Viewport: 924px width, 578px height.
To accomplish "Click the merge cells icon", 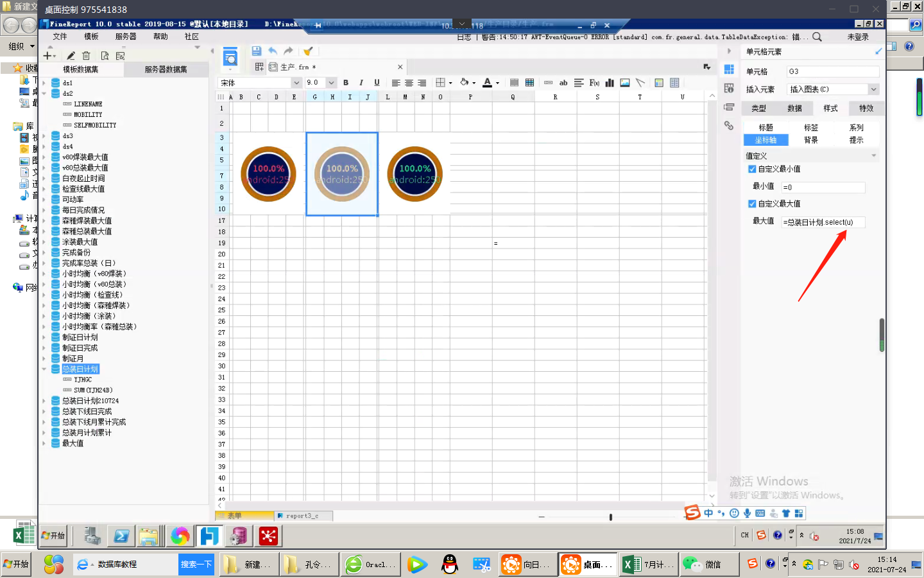I will [514, 83].
